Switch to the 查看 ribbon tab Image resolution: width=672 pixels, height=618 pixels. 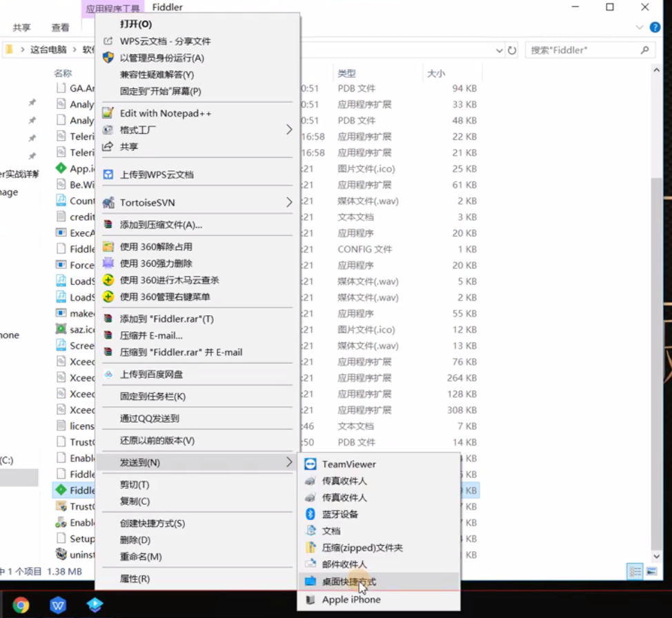click(61, 27)
